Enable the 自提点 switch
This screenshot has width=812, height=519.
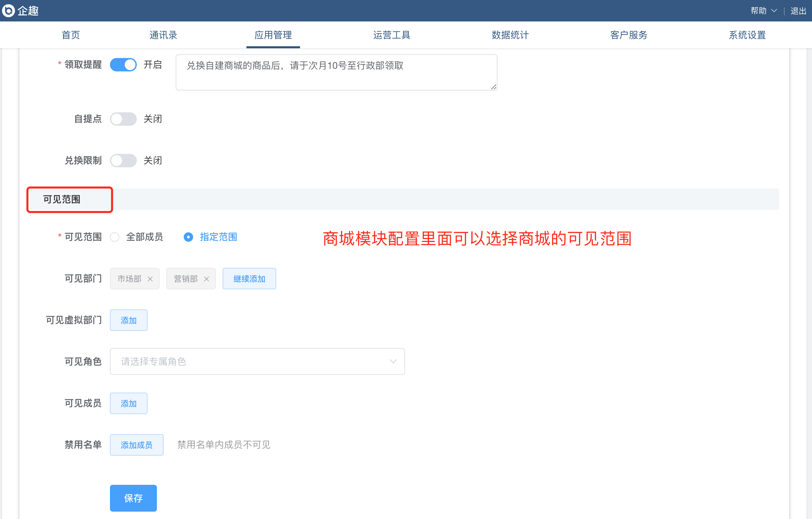click(123, 119)
